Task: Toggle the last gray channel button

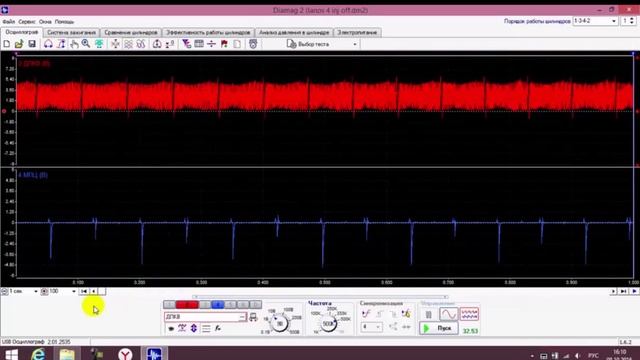Action: (256, 304)
